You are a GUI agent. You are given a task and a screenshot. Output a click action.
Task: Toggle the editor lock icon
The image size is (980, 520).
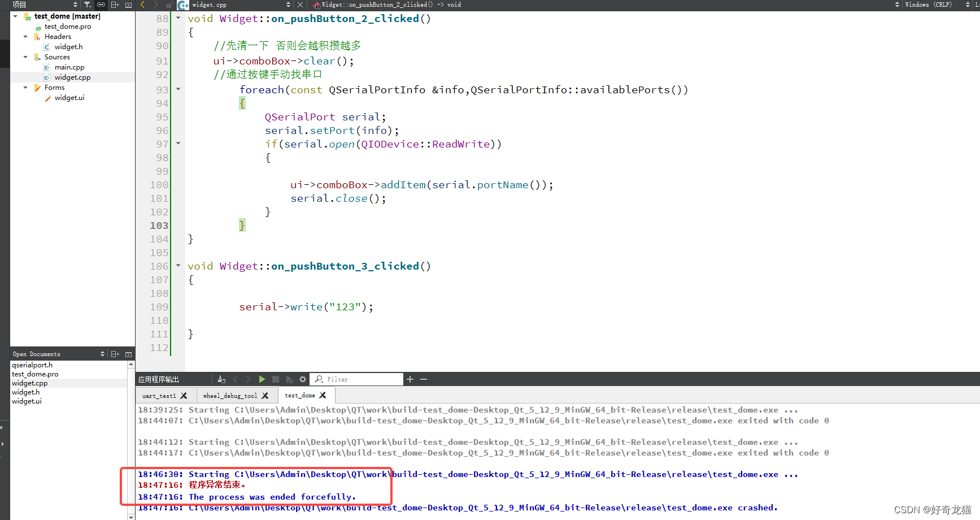(169, 5)
